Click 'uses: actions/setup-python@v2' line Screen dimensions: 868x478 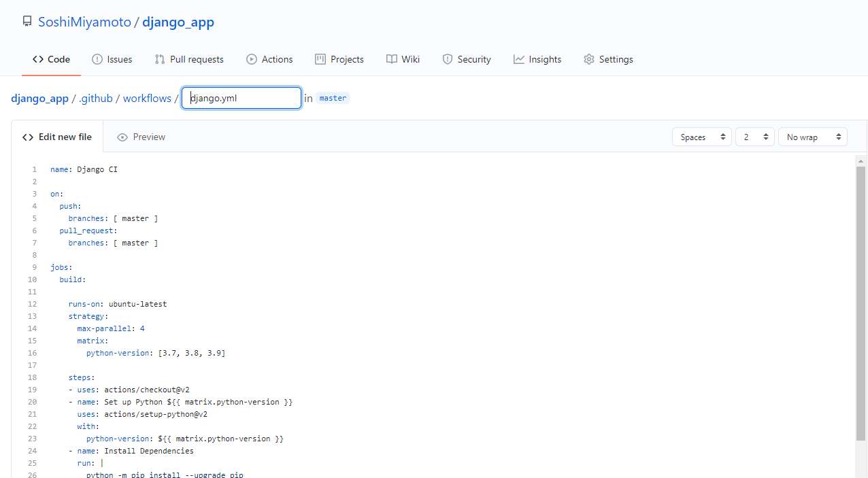click(x=142, y=414)
